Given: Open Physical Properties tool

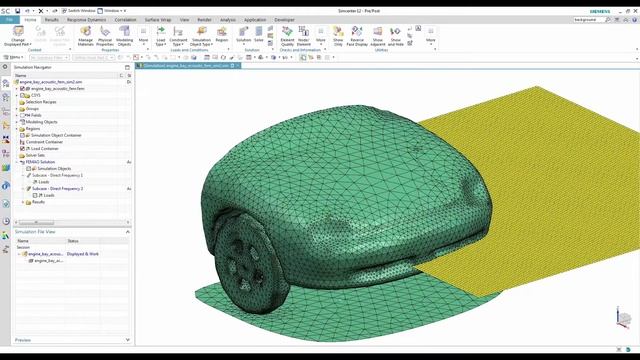Looking at the screenshot, I should coord(105,36).
